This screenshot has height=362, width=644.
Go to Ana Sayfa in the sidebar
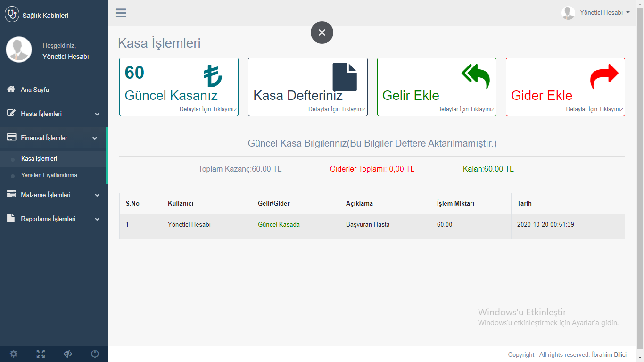pos(34,90)
